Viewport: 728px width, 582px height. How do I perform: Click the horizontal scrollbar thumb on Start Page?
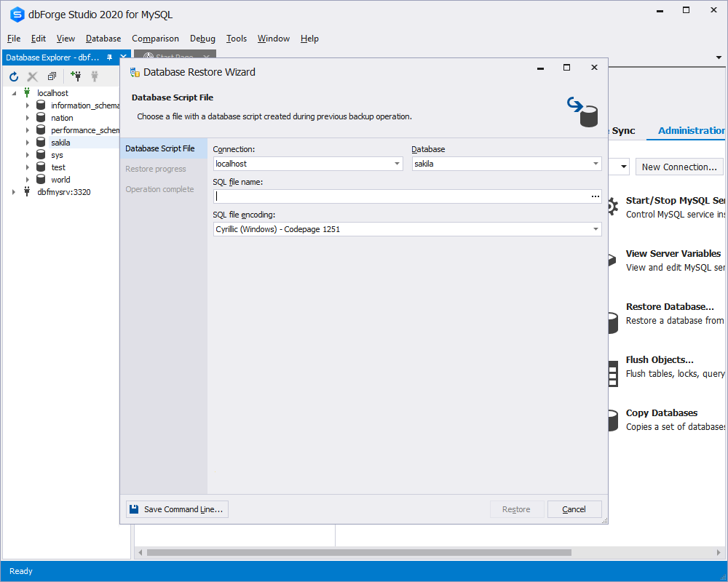[359, 552]
